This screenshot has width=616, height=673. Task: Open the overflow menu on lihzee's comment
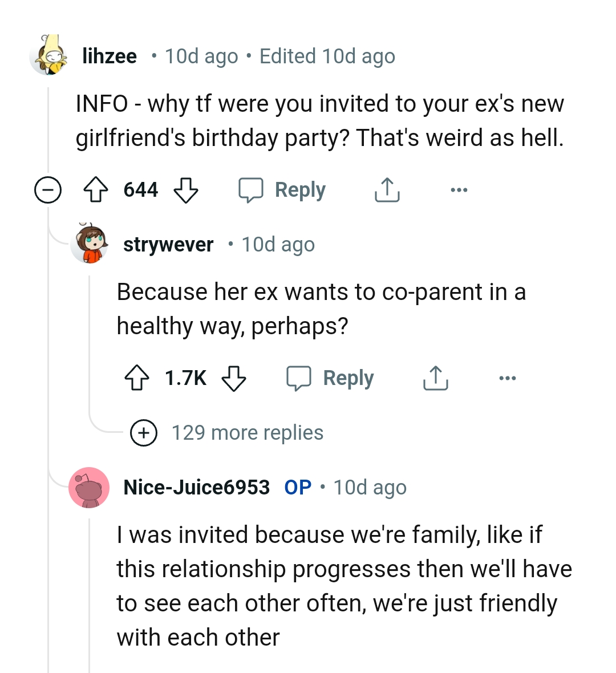(x=460, y=190)
